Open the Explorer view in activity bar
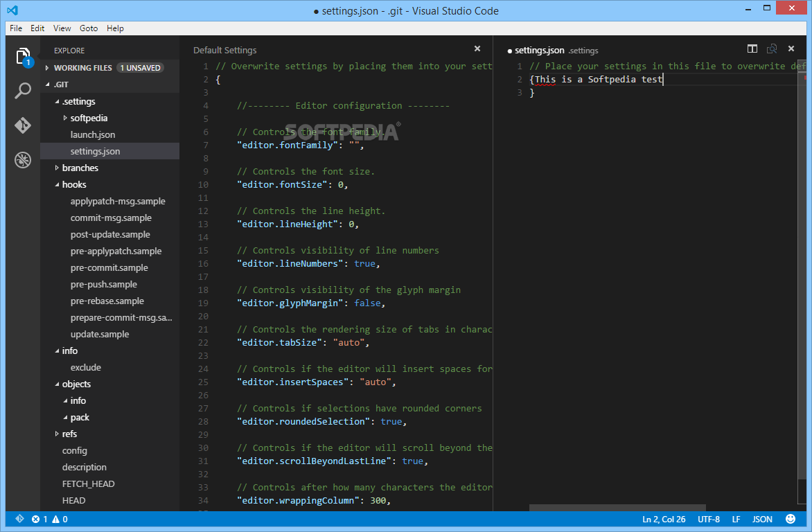Viewport: 812px width, 532px height. click(23, 57)
